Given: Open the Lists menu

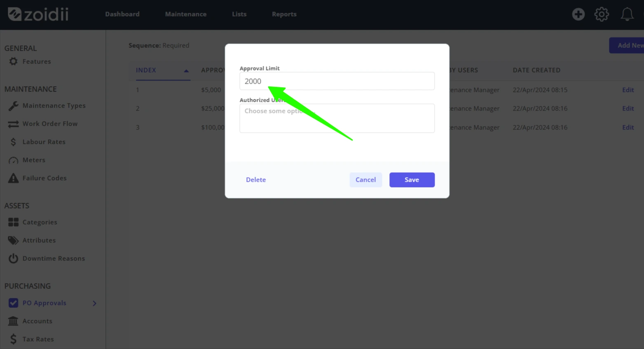Looking at the screenshot, I should point(239,14).
